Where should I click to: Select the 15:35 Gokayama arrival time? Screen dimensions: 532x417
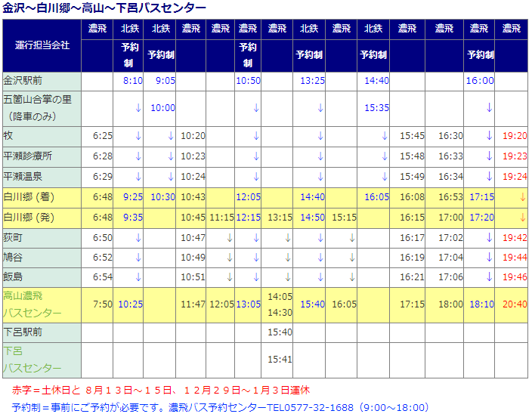point(376,108)
